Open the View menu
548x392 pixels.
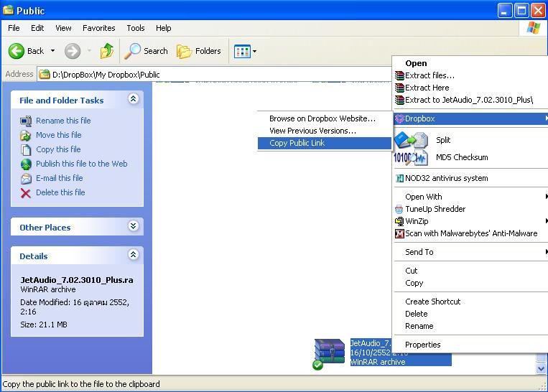(x=63, y=28)
